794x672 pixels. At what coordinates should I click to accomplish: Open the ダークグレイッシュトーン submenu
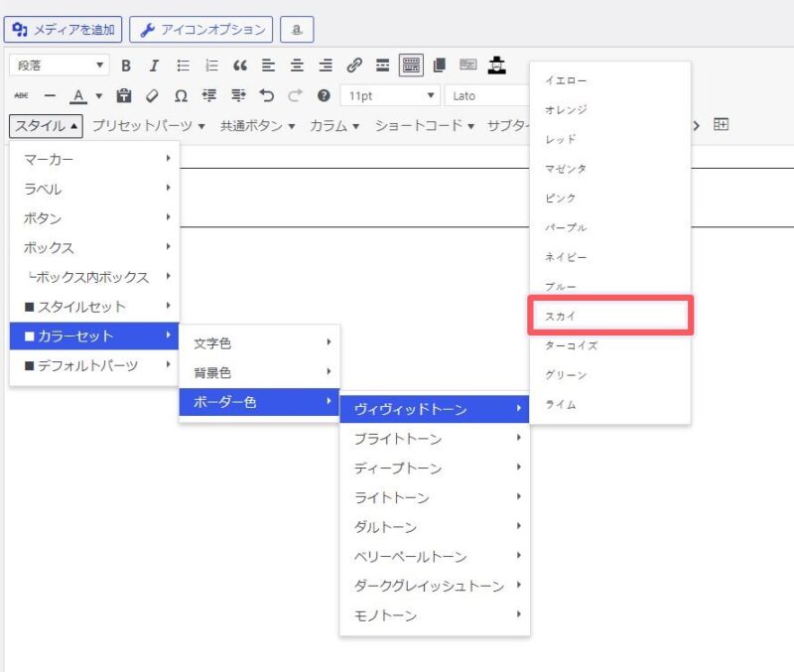point(435,586)
